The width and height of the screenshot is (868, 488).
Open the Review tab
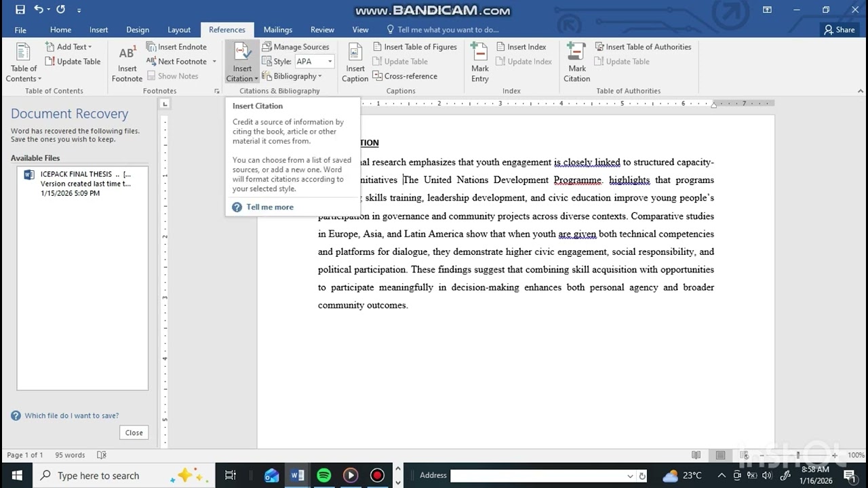coord(322,30)
